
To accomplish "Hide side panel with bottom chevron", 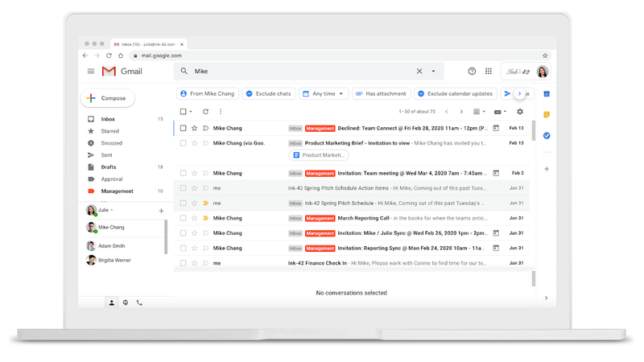I will (x=547, y=298).
